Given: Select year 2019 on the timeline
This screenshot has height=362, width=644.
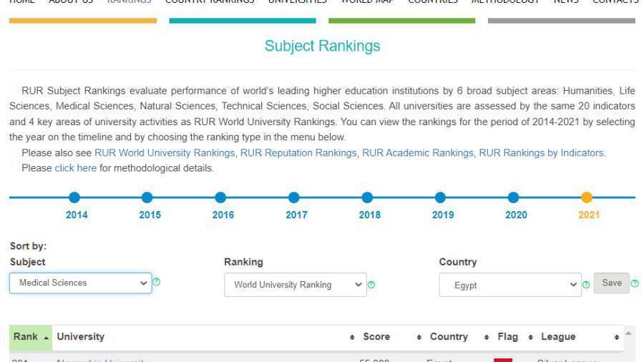Looking at the screenshot, I should coord(440,197).
